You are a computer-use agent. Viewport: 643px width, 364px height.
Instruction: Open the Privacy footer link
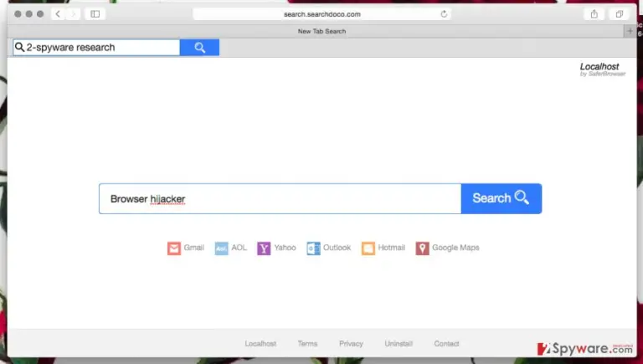(351, 344)
